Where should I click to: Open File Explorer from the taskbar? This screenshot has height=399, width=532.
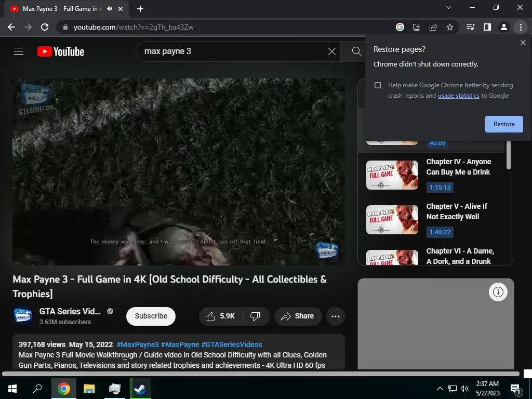89,389
